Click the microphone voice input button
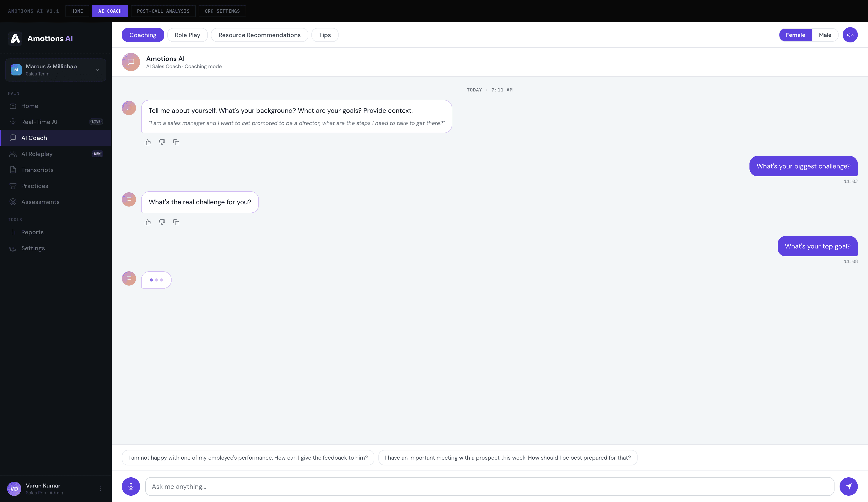This screenshot has height=502, width=868. pos(130,487)
